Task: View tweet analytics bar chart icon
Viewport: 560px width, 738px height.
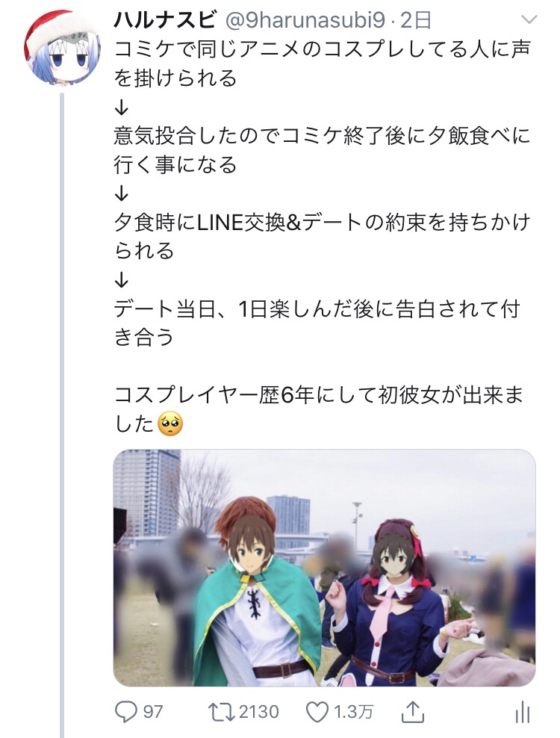Action: [x=523, y=712]
